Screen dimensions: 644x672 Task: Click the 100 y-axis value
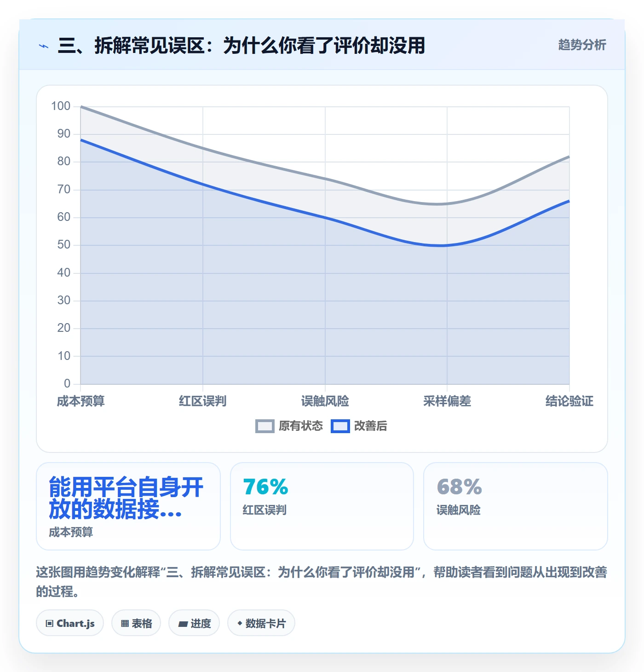[x=61, y=106]
